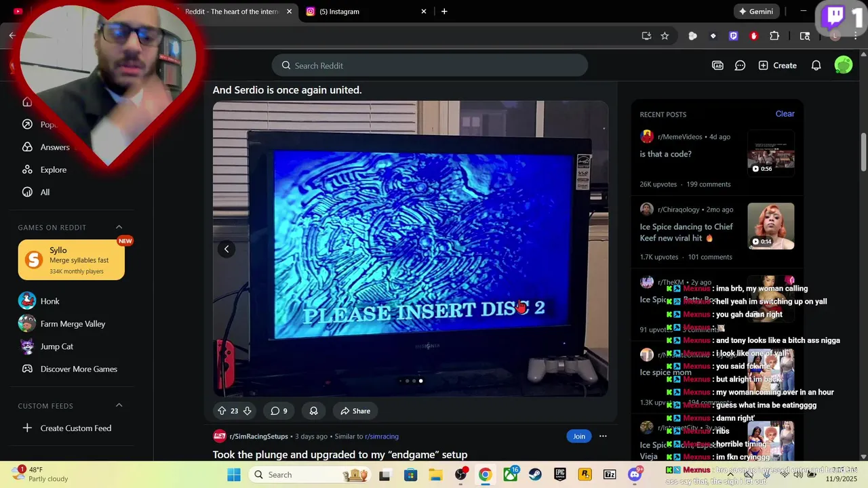Open the r/simracing similar community link
Image resolution: width=868 pixels, height=488 pixels.
382,436
